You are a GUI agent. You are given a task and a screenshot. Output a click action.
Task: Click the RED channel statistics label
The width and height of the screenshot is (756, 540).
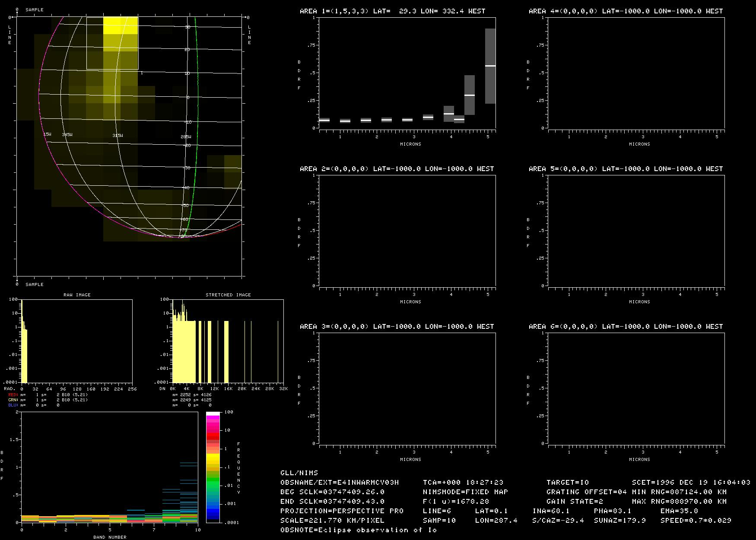[13, 395]
